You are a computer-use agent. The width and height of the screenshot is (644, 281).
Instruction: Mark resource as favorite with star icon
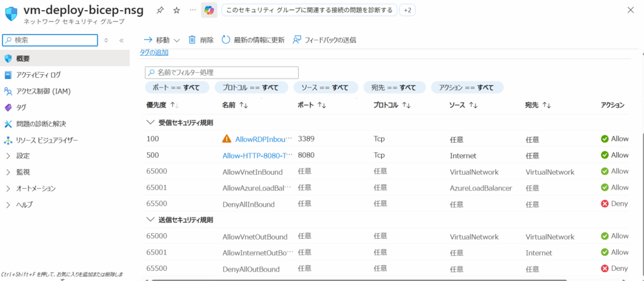[x=176, y=10]
